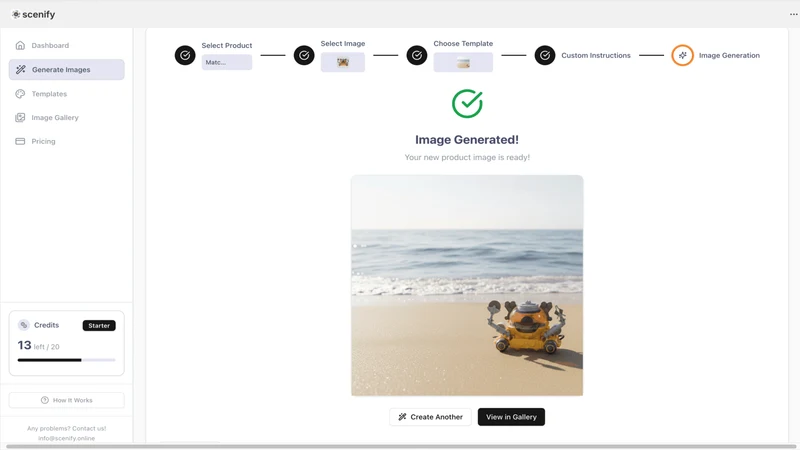The image size is (800, 450).
Task: Click the Choose Template step label
Action: (463, 43)
